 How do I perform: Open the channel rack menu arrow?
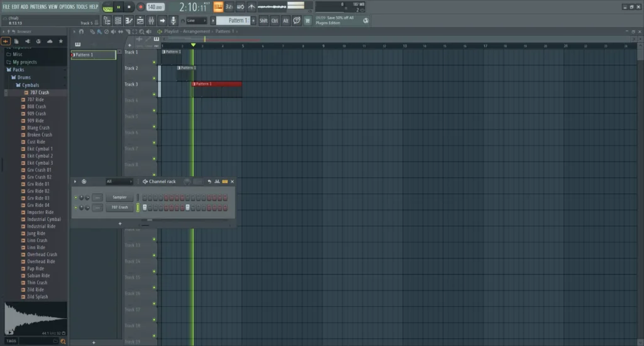click(x=75, y=181)
